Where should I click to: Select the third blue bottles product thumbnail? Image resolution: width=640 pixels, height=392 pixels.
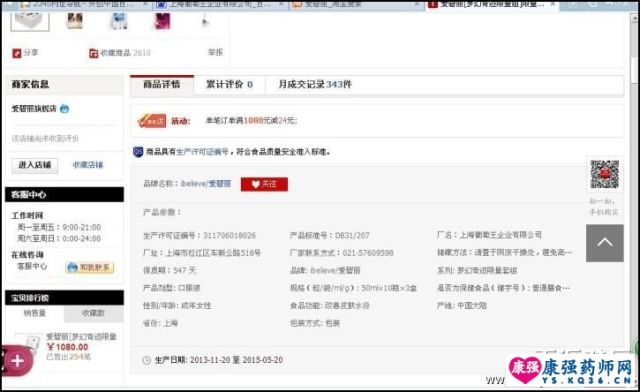coord(118,21)
